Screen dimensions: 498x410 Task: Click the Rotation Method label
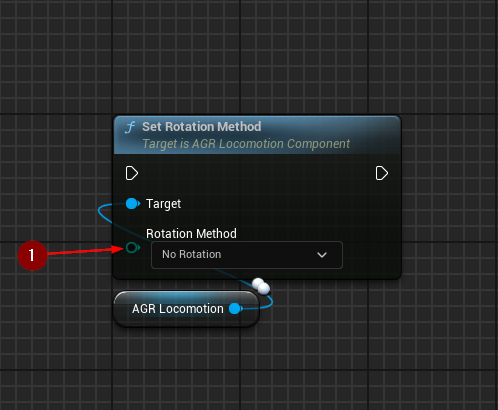(191, 234)
